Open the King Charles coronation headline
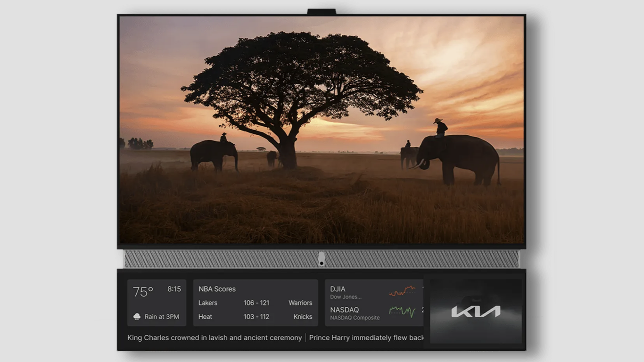This screenshot has height=362, width=644. click(213, 337)
